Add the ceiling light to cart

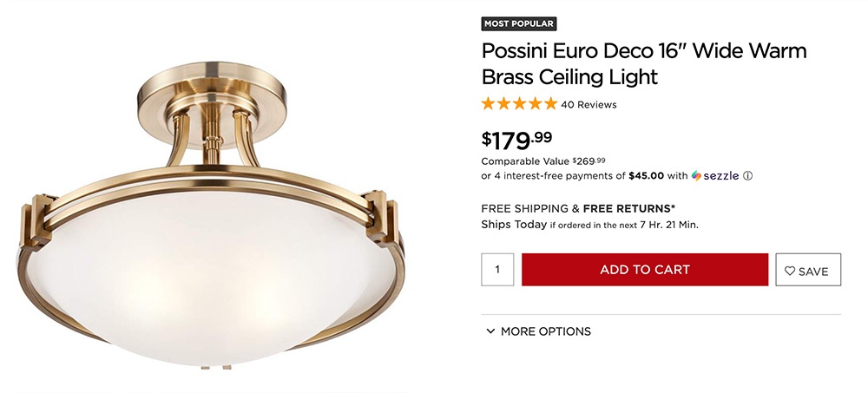click(645, 270)
